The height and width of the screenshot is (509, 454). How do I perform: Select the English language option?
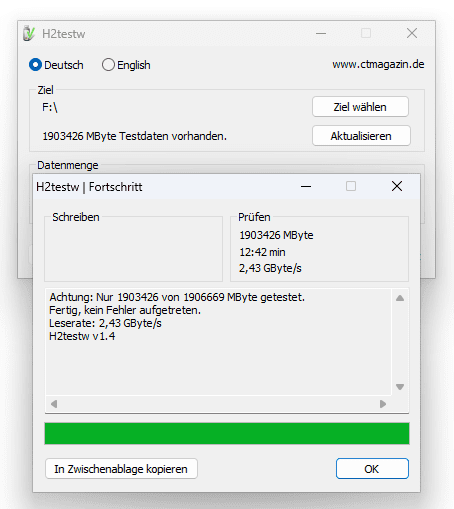coord(126,65)
